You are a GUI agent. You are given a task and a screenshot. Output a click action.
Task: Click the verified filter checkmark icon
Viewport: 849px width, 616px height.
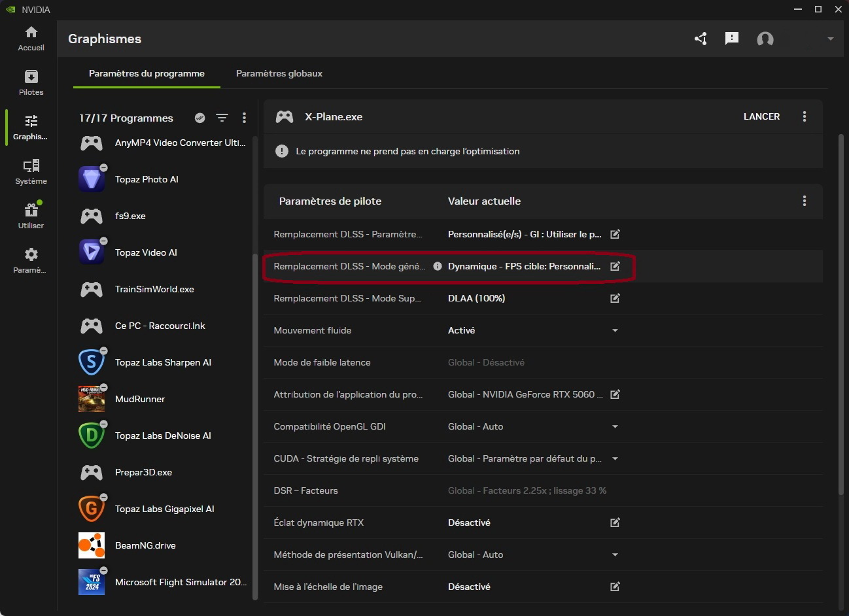pos(200,118)
